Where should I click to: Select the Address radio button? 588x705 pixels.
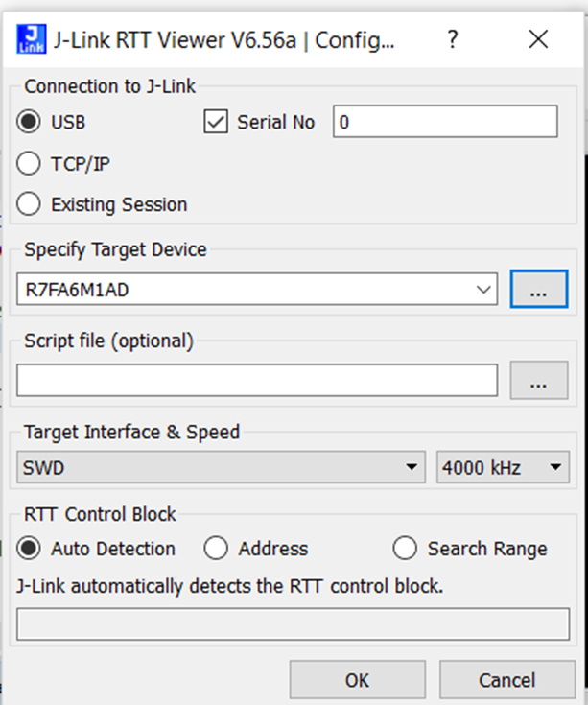216,549
